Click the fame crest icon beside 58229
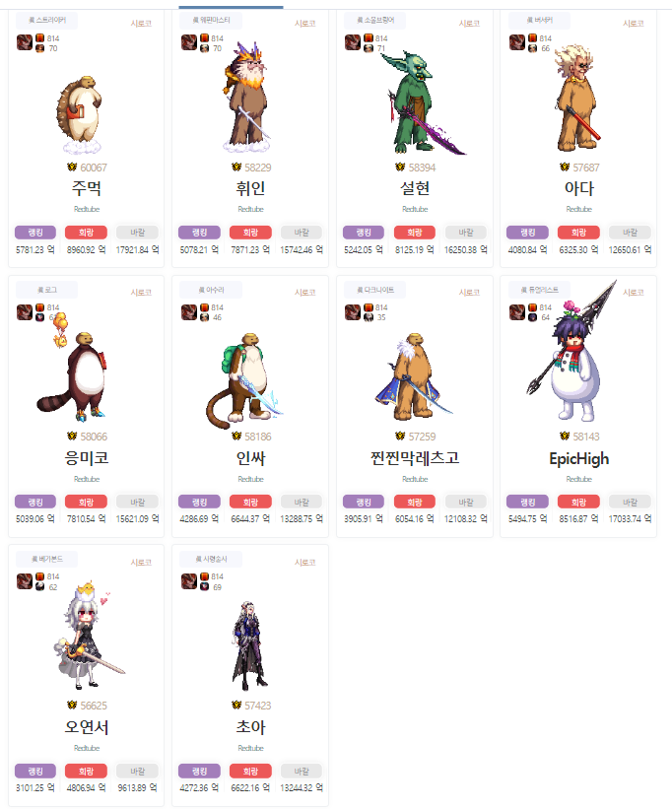 pos(236,168)
